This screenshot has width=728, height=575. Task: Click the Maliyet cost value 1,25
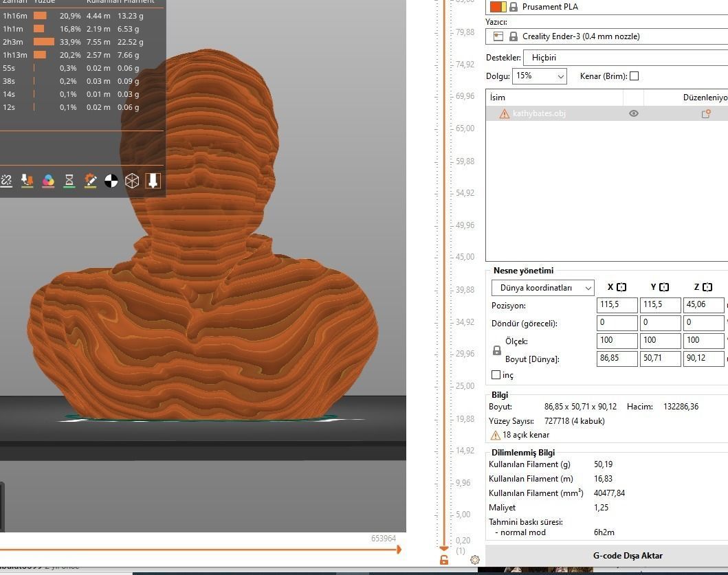click(x=601, y=507)
